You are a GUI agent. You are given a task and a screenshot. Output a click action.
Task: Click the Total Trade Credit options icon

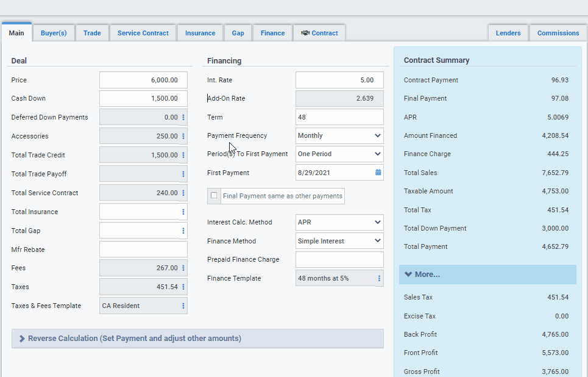tap(183, 154)
